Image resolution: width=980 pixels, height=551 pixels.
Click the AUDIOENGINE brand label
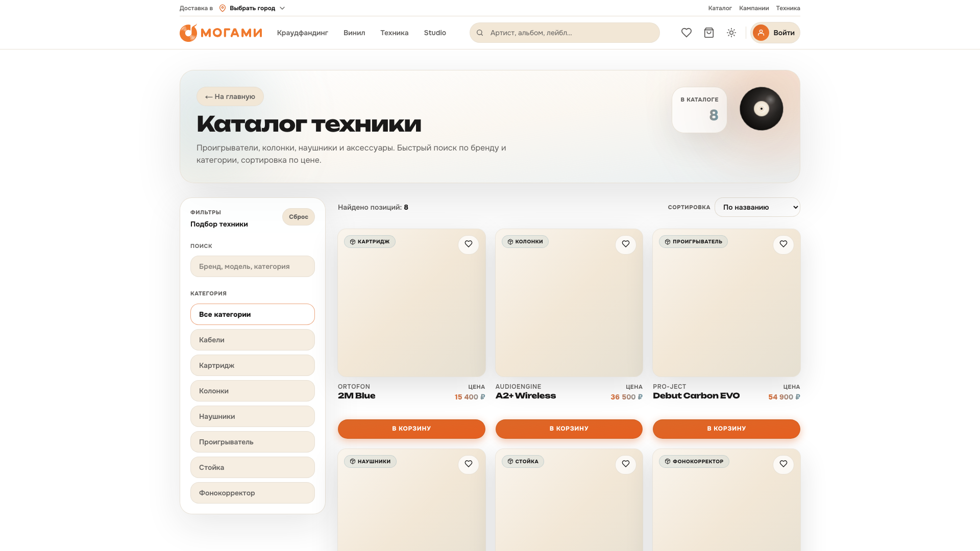[x=519, y=387]
